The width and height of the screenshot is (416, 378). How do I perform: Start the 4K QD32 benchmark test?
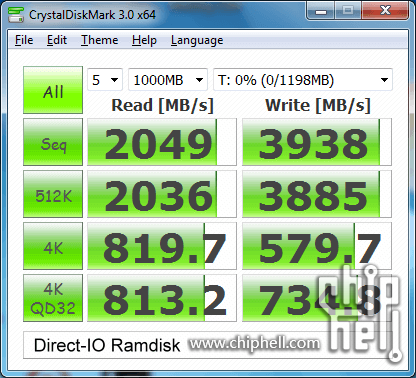click(53, 298)
